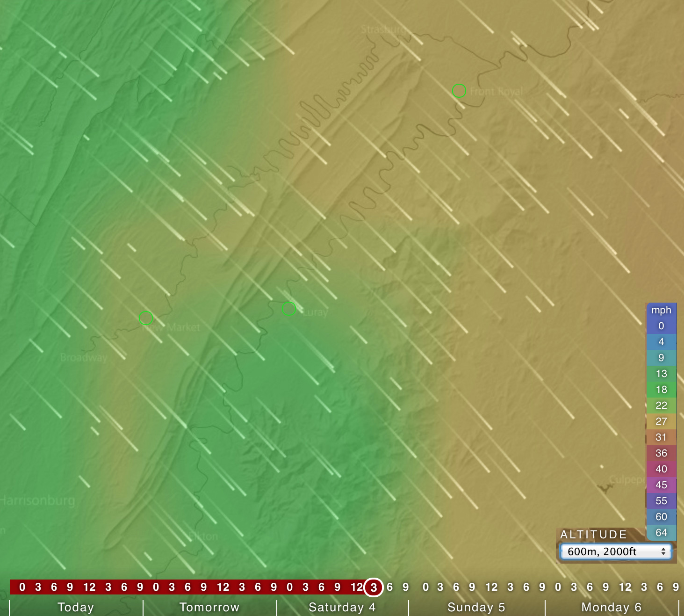
Task: Click the New Market green circle marker
Action: point(146,318)
